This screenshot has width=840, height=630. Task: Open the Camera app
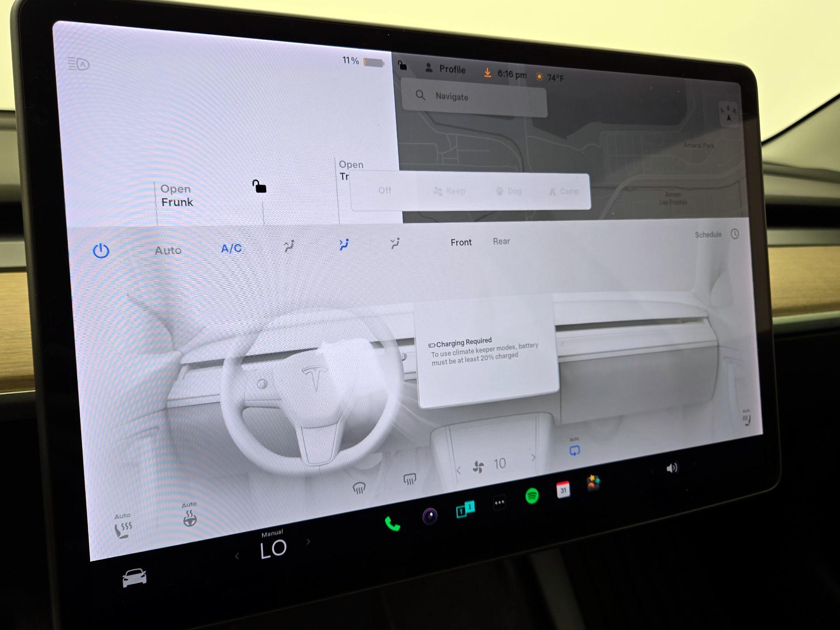(x=430, y=516)
